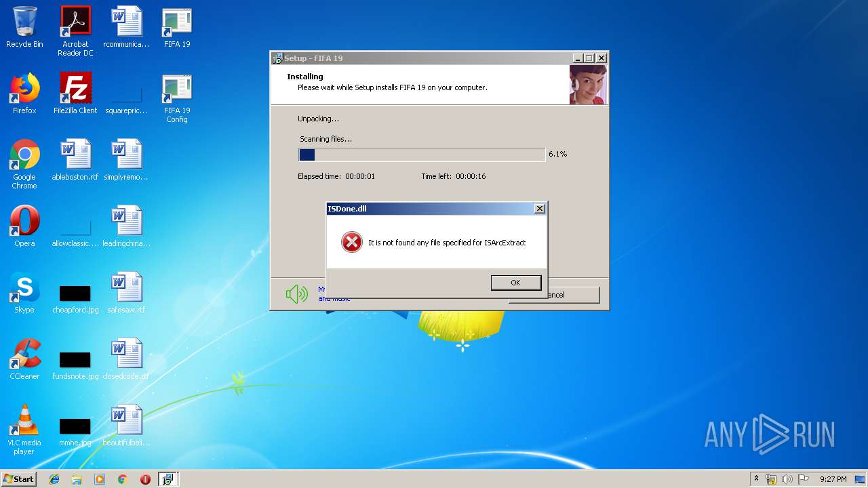
Task: Select the safesaw.rtf document
Action: click(x=126, y=293)
